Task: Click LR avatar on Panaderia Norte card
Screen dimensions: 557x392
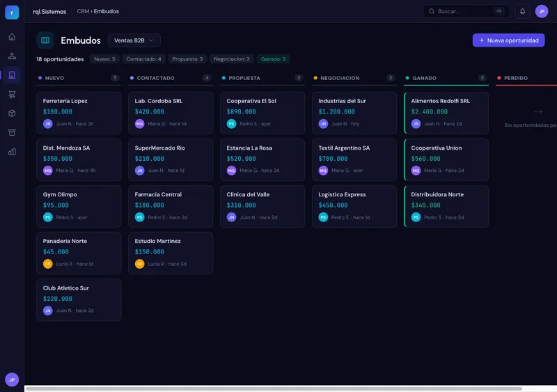Action: pos(47,264)
